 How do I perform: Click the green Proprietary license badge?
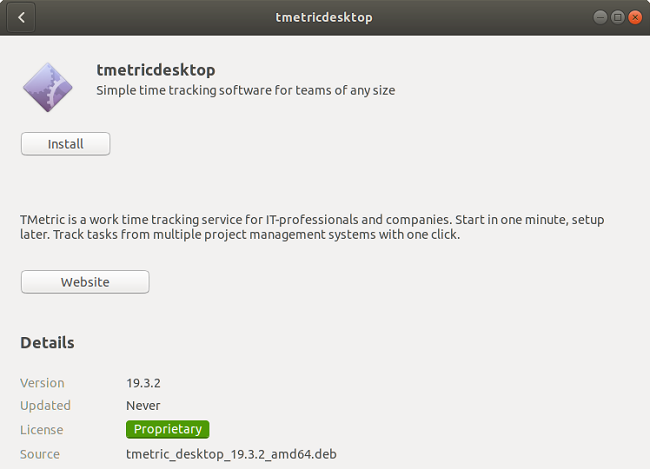(x=167, y=429)
